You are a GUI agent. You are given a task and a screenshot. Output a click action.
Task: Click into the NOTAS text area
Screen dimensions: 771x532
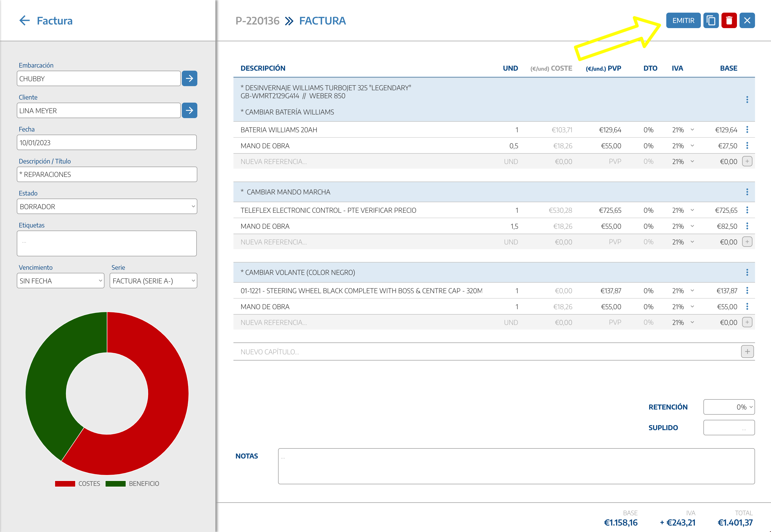point(516,466)
